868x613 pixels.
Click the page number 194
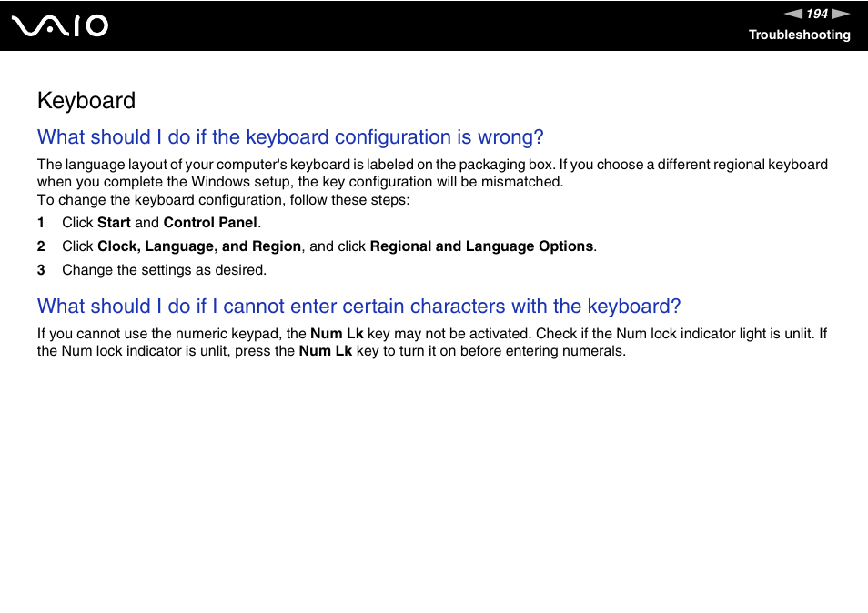[815, 14]
